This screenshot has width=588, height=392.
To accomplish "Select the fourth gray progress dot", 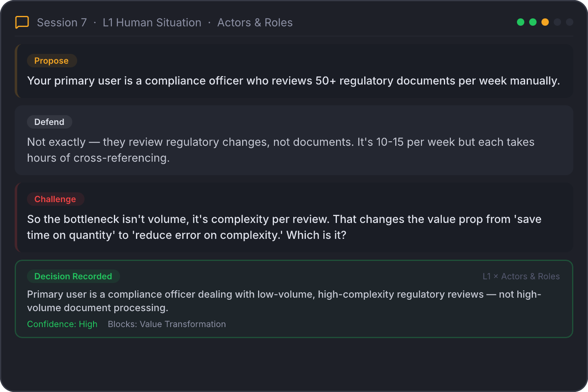I will (x=557, y=22).
